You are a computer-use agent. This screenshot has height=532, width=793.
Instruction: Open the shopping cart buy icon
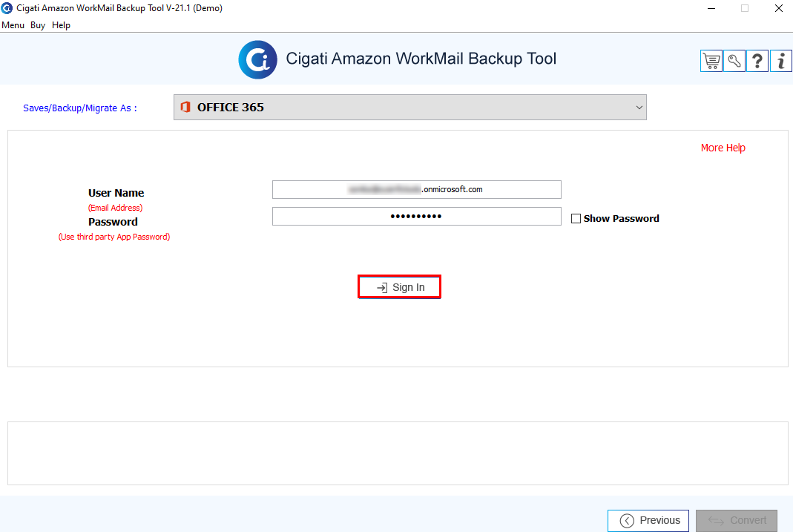(x=711, y=61)
